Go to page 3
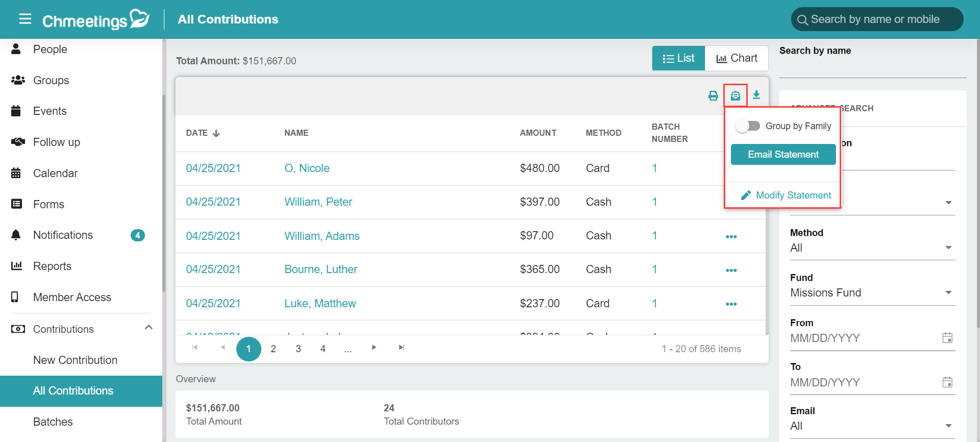The image size is (980, 442). pos(298,349)
